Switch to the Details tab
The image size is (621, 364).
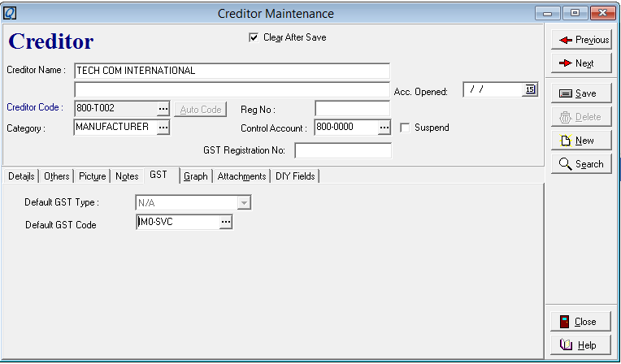coord(21,176)
